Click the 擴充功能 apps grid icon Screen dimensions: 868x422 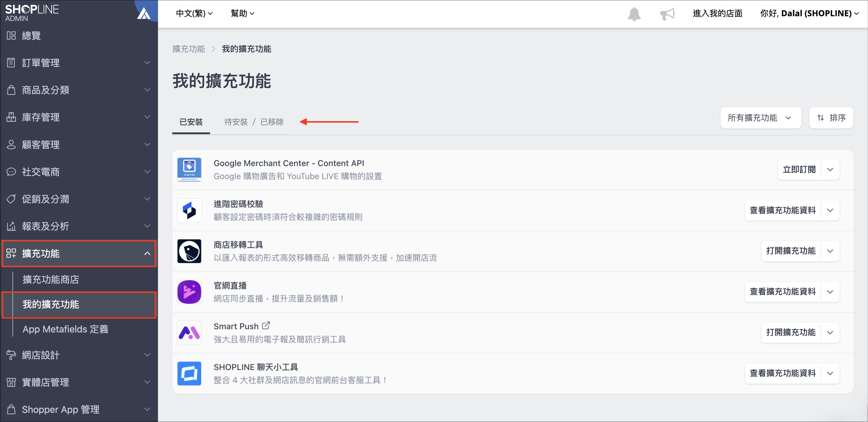[11, 253]
